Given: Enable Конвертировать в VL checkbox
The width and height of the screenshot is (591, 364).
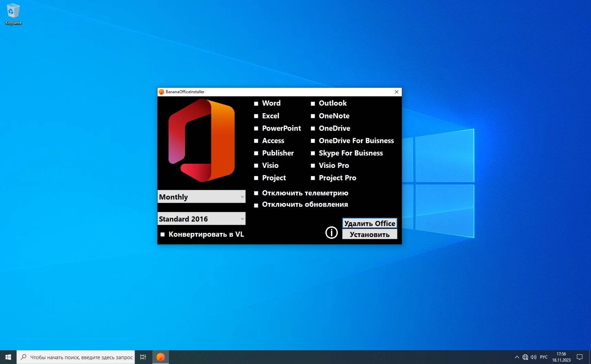Looking at the screenshot, I should [162, 235].
